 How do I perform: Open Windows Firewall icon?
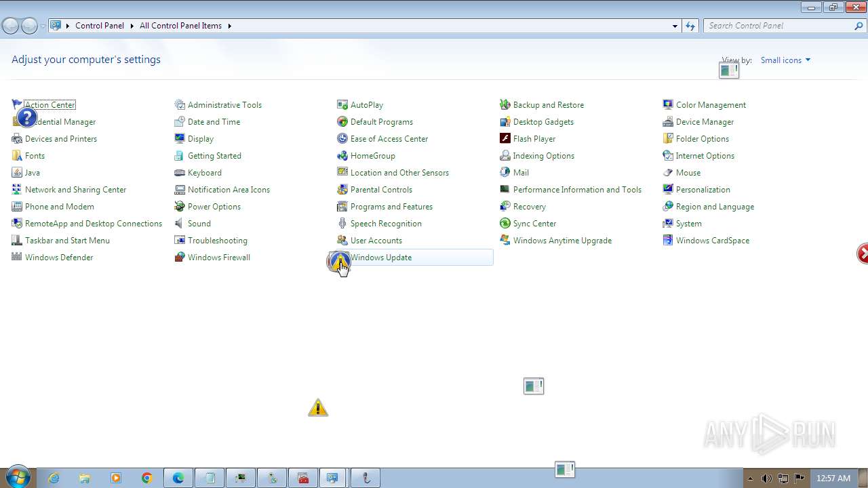tap(180, 258)
